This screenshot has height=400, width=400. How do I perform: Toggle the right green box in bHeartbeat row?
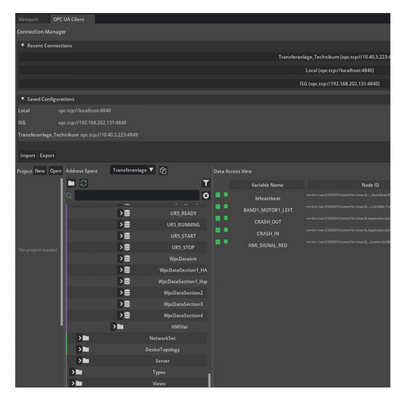[226, 195]
